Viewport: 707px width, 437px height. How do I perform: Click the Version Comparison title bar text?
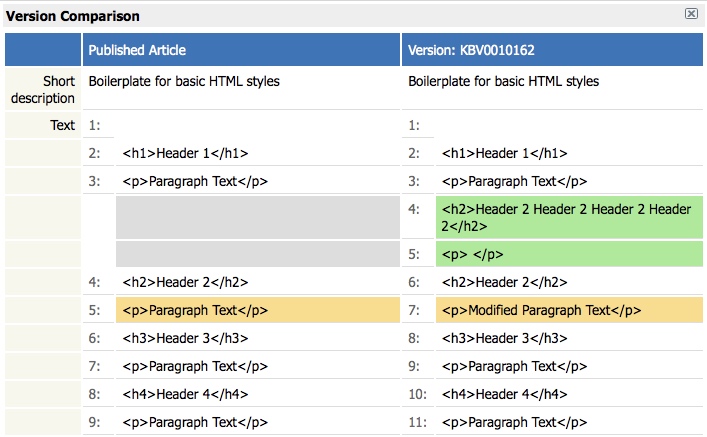click(74, 16)
